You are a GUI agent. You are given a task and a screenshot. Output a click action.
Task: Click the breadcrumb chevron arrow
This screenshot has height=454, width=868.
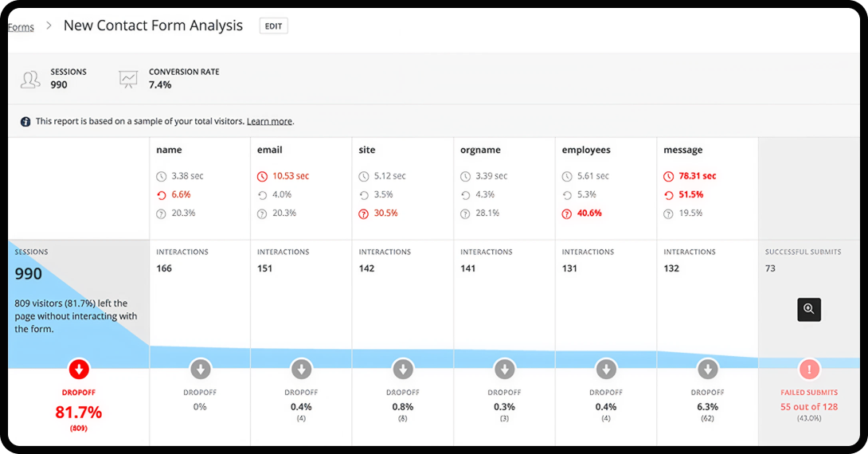(x=49, y=25)
